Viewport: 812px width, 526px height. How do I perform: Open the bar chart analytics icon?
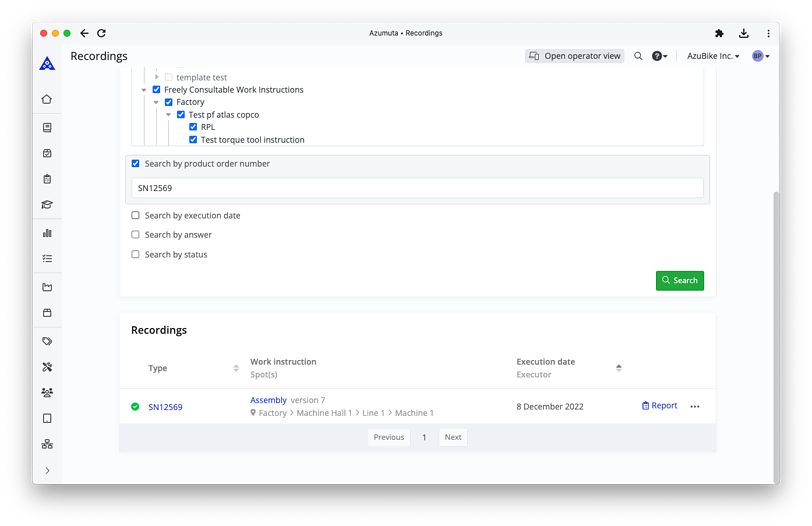(x=47, y=233)
